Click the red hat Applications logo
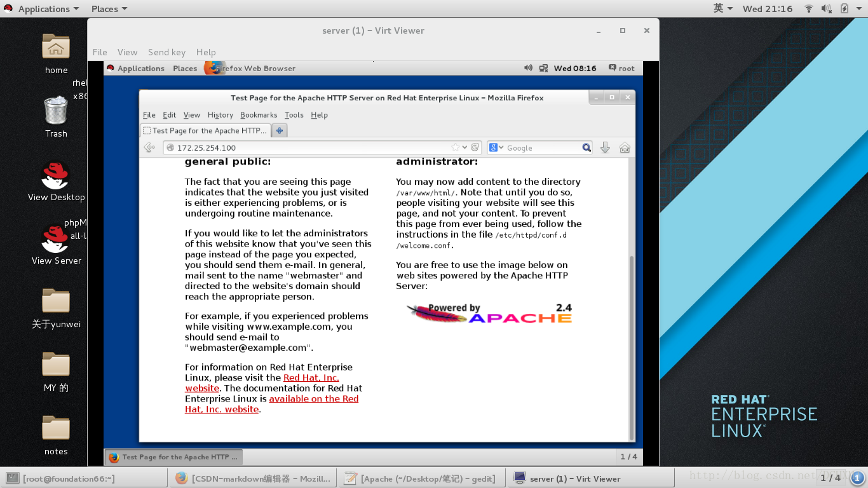 8,8
